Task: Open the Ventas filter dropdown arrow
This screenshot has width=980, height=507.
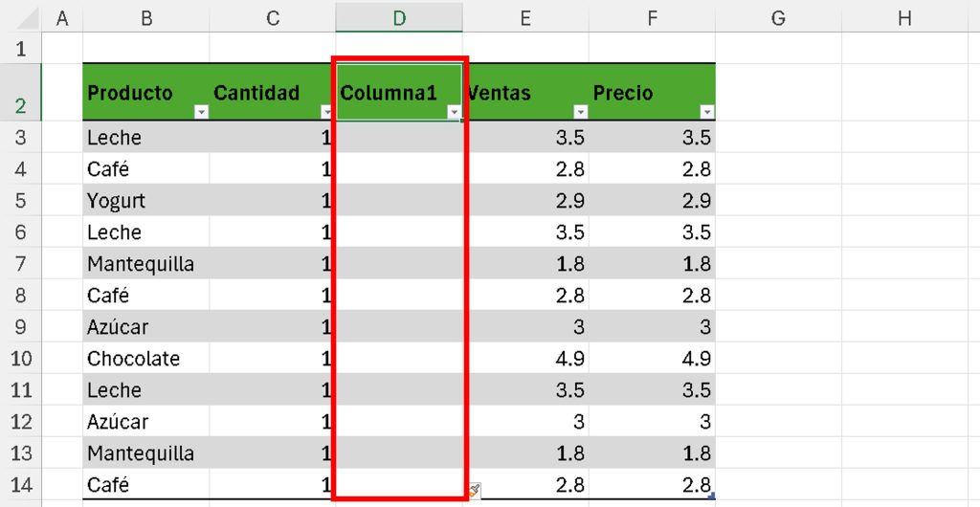Action: 580,112
